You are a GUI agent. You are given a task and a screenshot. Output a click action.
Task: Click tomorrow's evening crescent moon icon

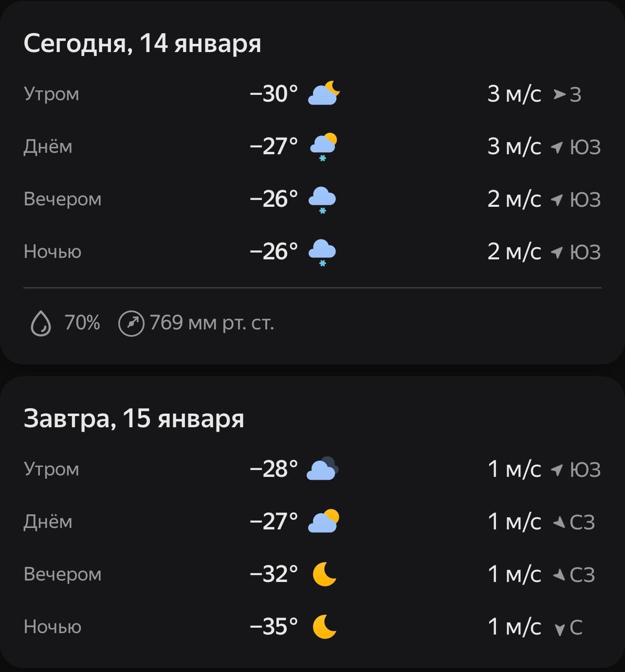click(324, 574)
